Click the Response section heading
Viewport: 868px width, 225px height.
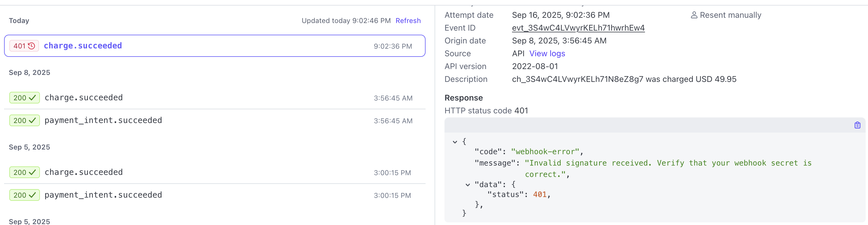[463, 98]
